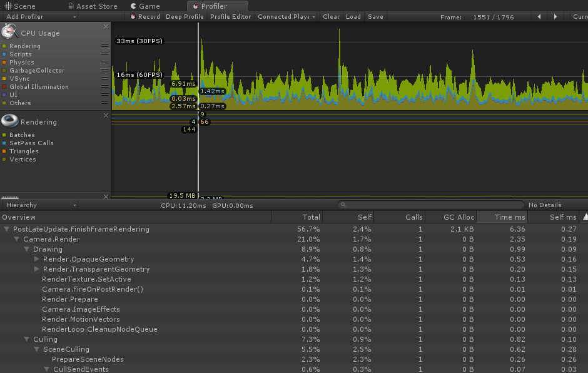588x373 pixels.
Task: Toggle Deep Profile mode
Action: click(184, 17)
